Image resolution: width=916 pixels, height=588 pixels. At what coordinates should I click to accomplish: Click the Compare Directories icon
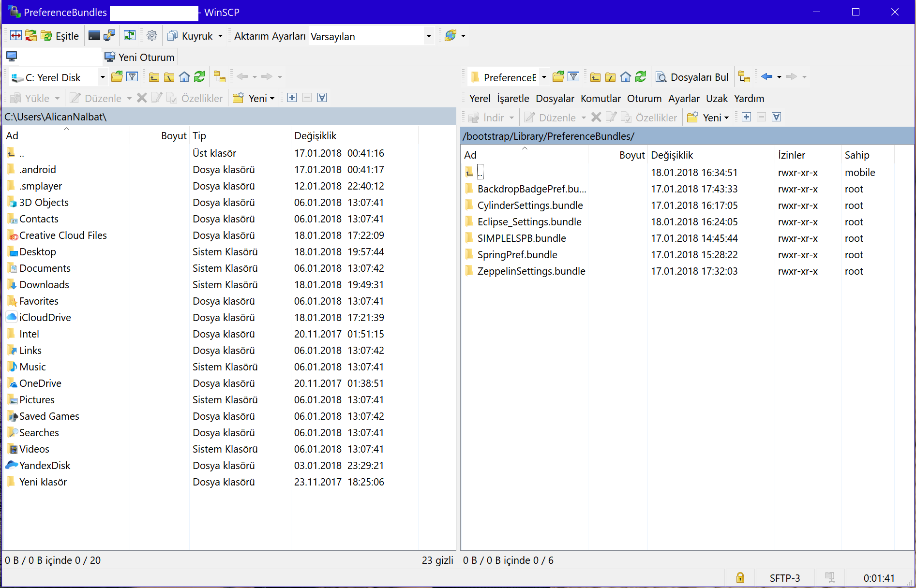point(16,36)
